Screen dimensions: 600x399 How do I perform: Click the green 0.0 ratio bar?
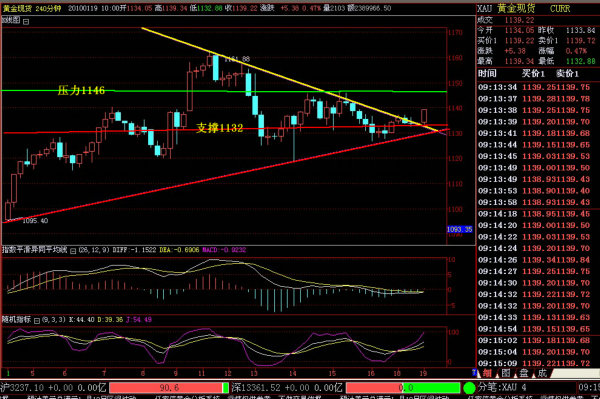click(403, 388)
